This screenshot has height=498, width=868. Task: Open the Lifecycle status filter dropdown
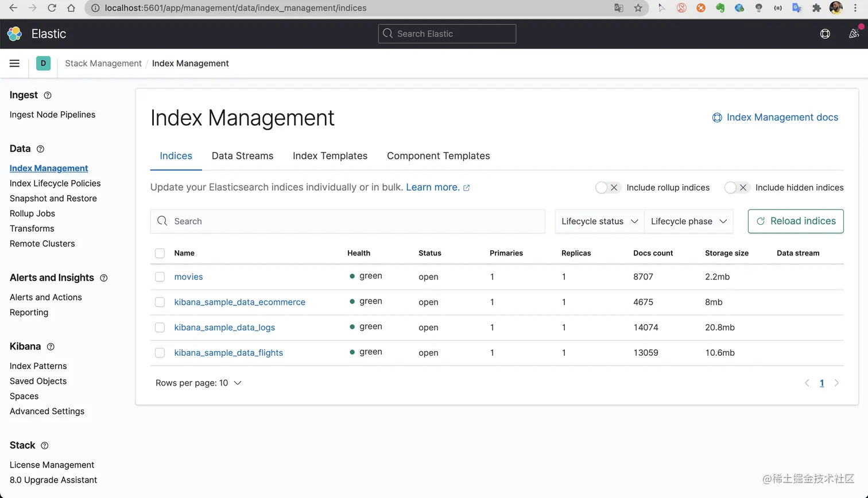pyautogui.click(x=599, y=221)
